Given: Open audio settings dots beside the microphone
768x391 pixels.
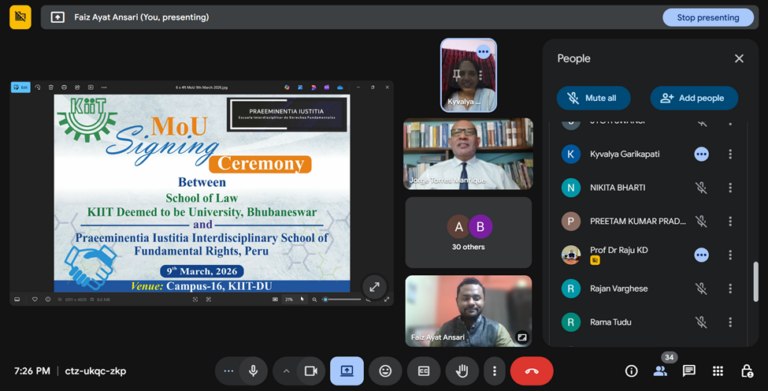Looking at the screenshot, I should tap(228, 371).
